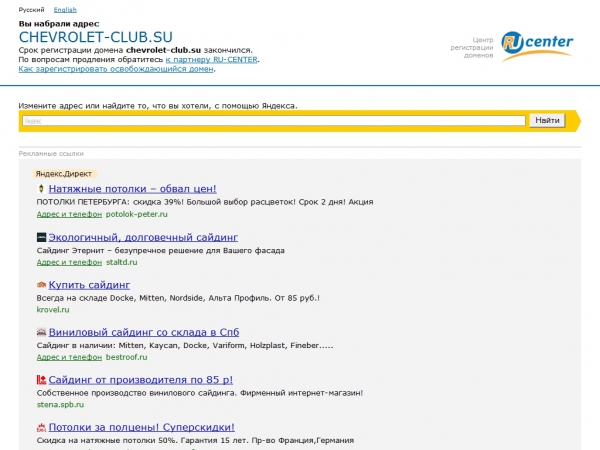Click description Сайдинг Этернит – безупречное решение
The image size is (600, 450).
161,251
